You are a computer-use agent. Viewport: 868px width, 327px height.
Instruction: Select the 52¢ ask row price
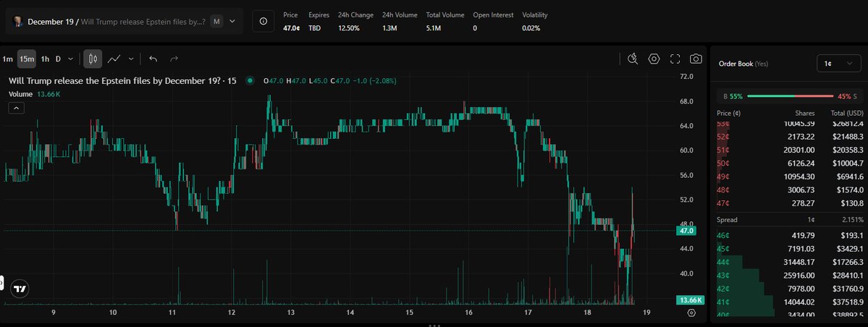(723, 137)
